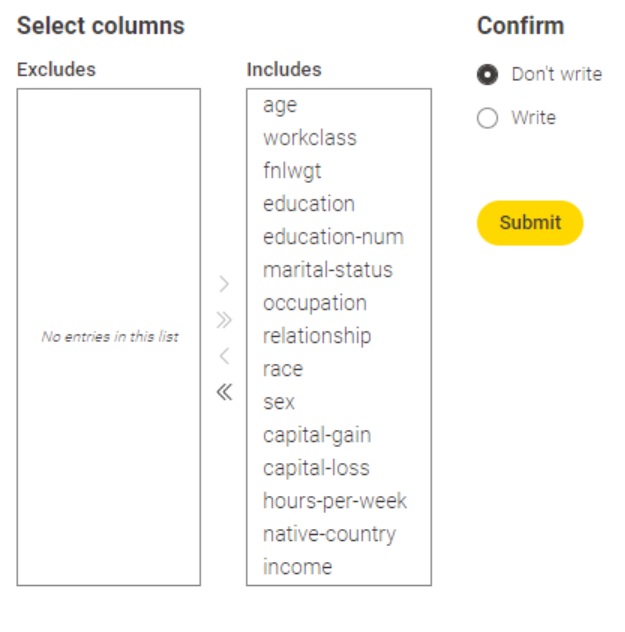Select age in the Includes list
Image resolution: width=625 pixels, height=632 pixels.
click(280, 105)
